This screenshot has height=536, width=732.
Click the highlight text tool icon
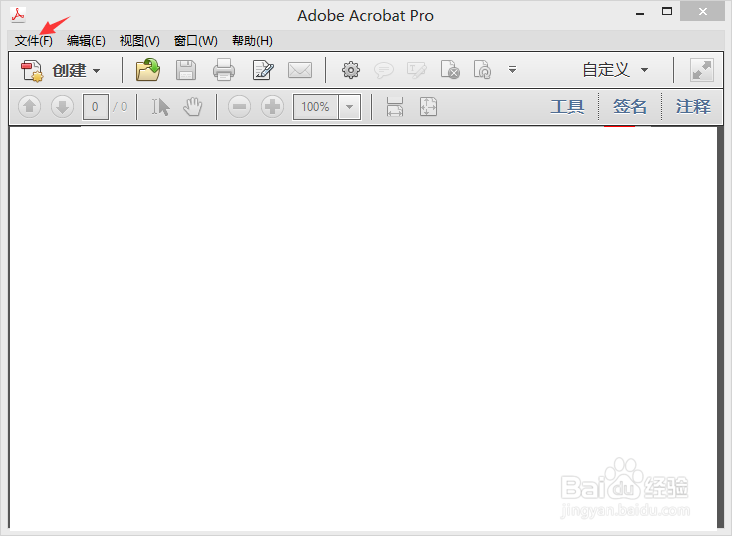coord(416,71)
